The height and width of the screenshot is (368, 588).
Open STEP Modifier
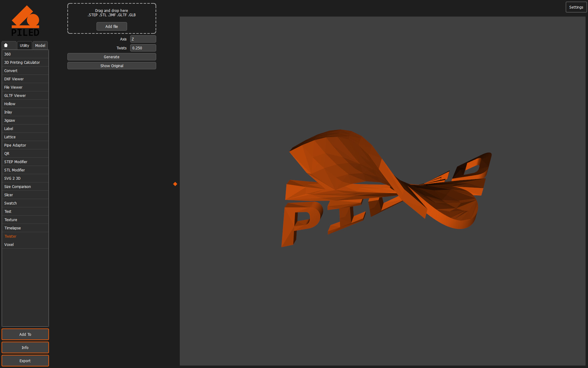tap(25, 162)
